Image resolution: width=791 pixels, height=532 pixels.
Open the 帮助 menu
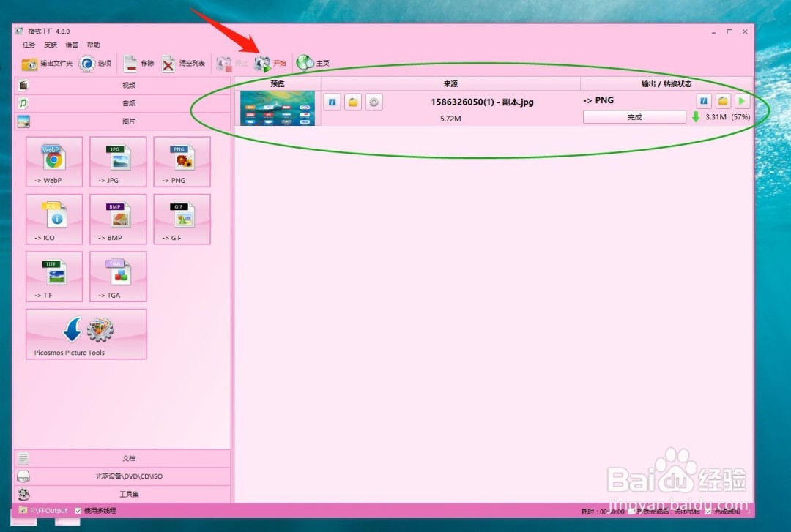(93, 45)
